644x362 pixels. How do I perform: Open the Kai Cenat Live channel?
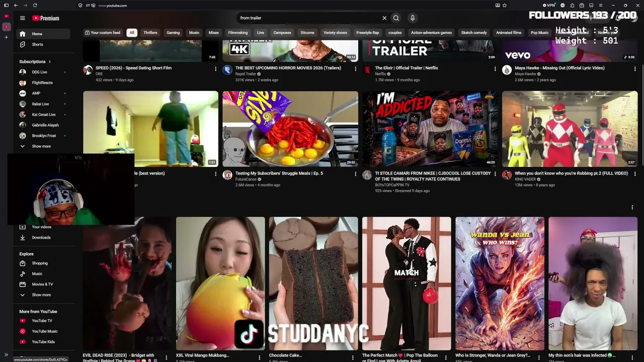pyautogui.click(x=44, y=115)
